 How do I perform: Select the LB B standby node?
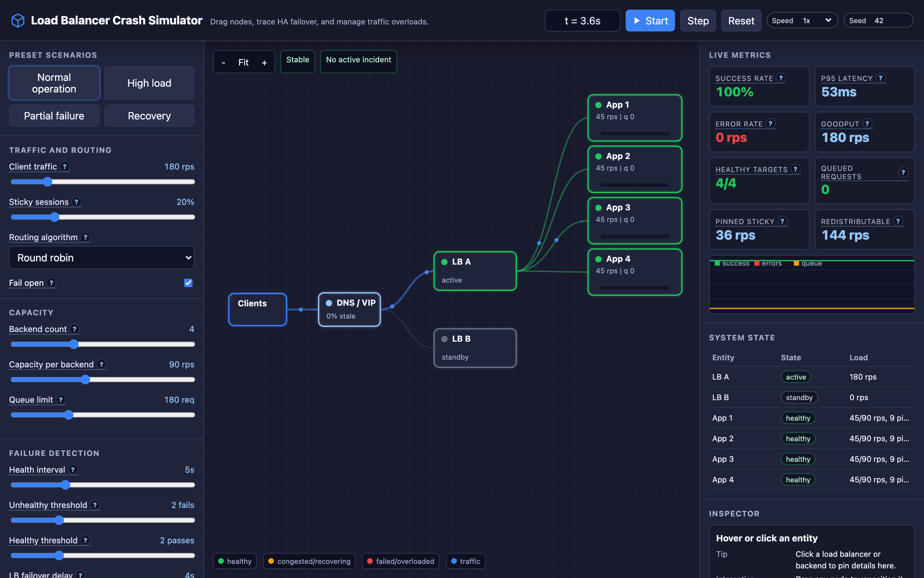pos(475,348)
